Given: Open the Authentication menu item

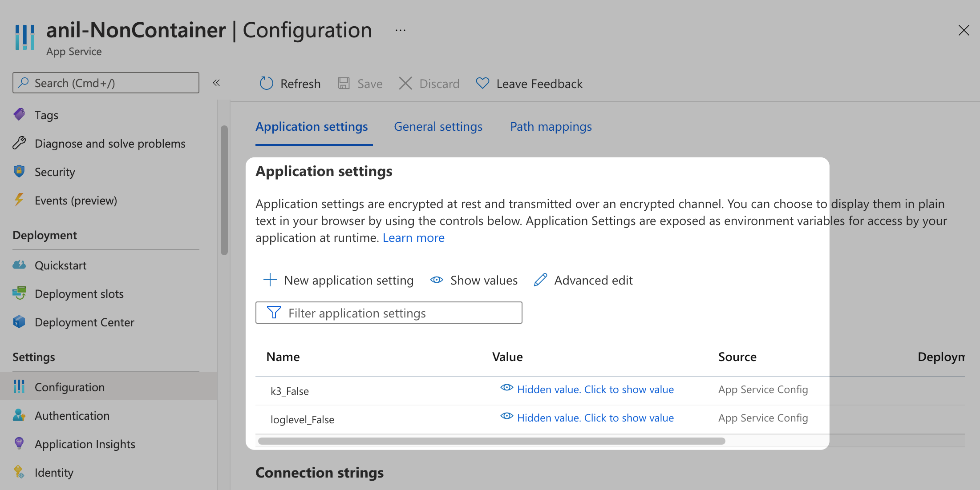Looking at the screenshot, I should [x=72, y=416].
